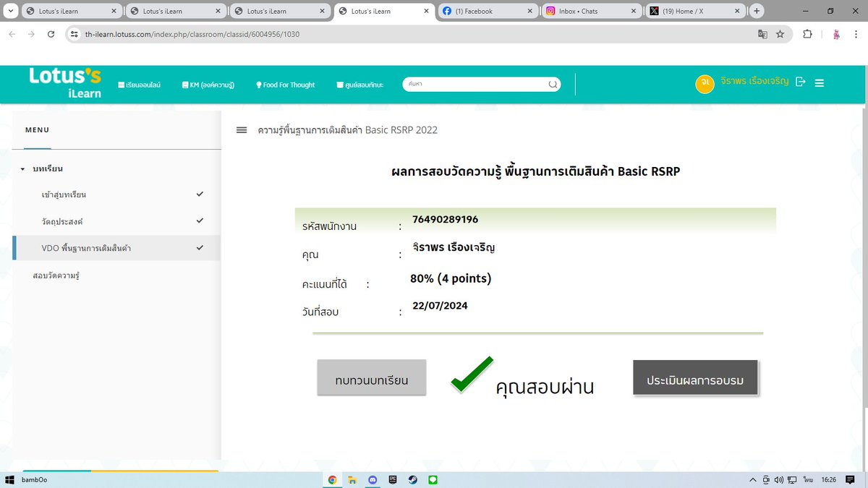Close the Inbox • Chats tab
Screen dimensions: 868x488
pos(634,12)
